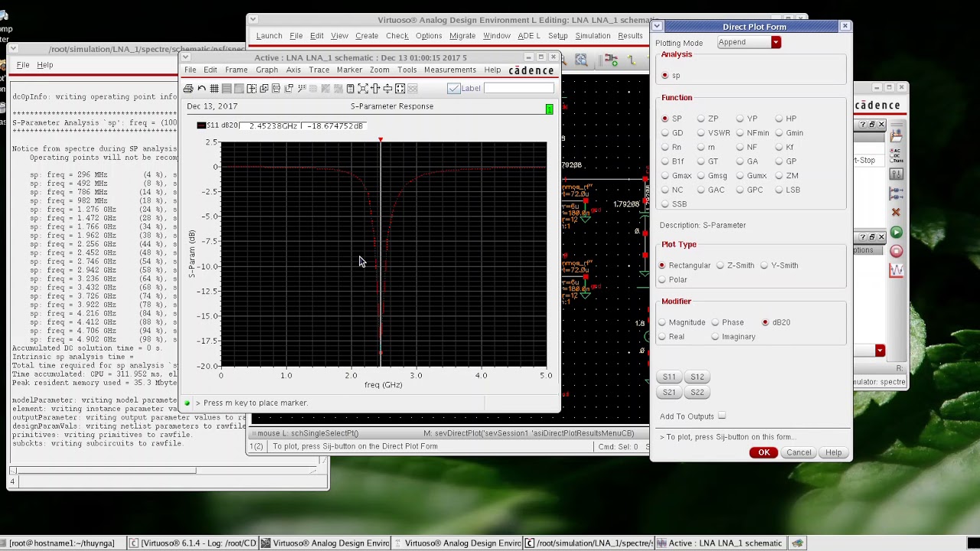Click the marker dB value -18.674752dB
This screenshot has width=980, height=551.
click(335, 126)
